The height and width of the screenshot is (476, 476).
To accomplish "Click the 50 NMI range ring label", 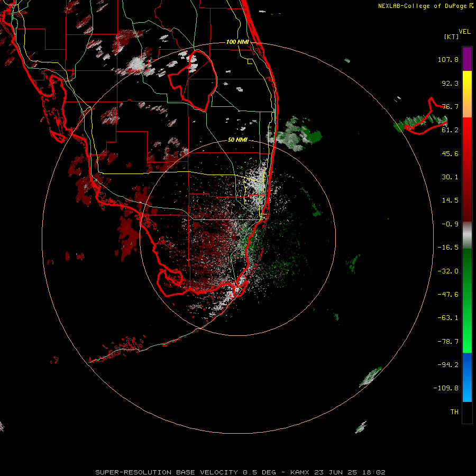I will point(237,140).
